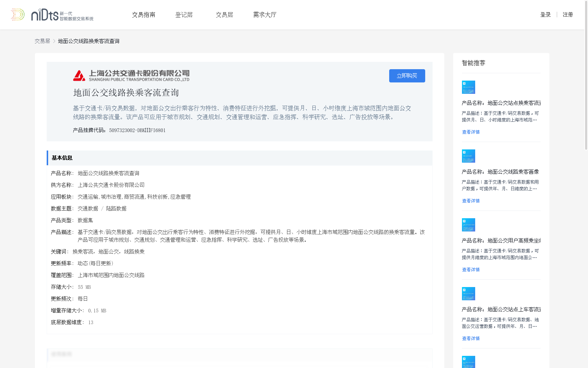This screenshot has height=368, width=588.
Task: Click the 交易层 breadcrumb link
Action: tap(42, 41)
